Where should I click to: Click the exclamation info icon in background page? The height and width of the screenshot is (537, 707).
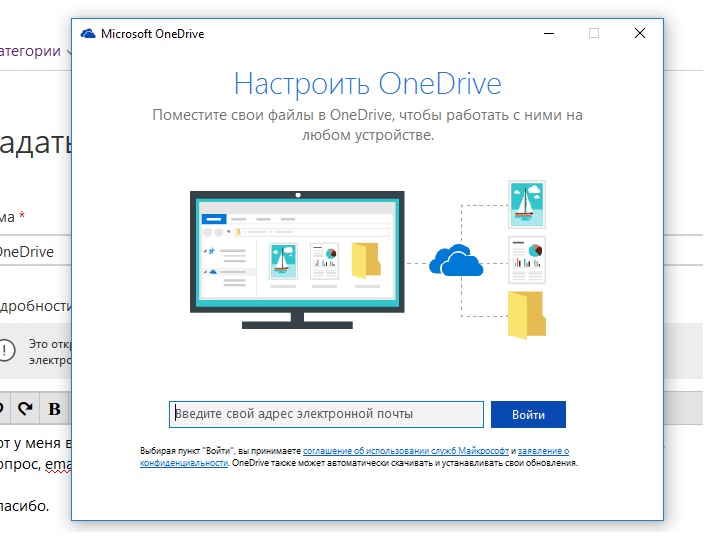(x=7, y=350)
